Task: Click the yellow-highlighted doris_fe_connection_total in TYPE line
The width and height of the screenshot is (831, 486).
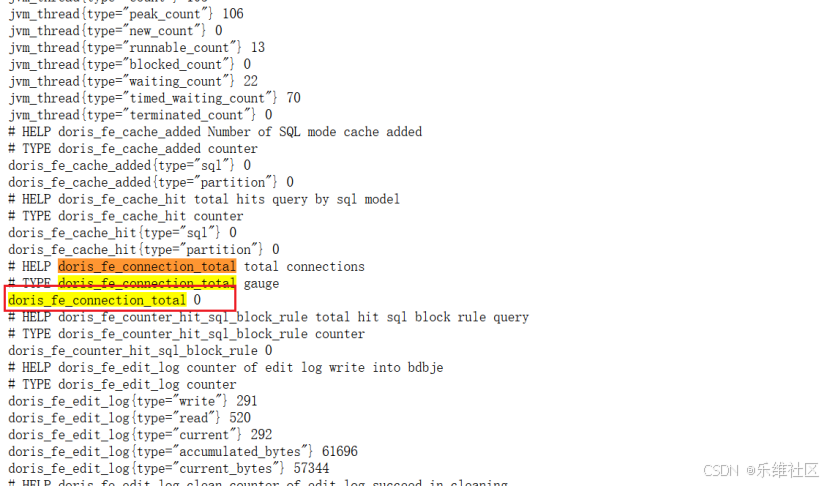Action: click(x=147, y=283)
